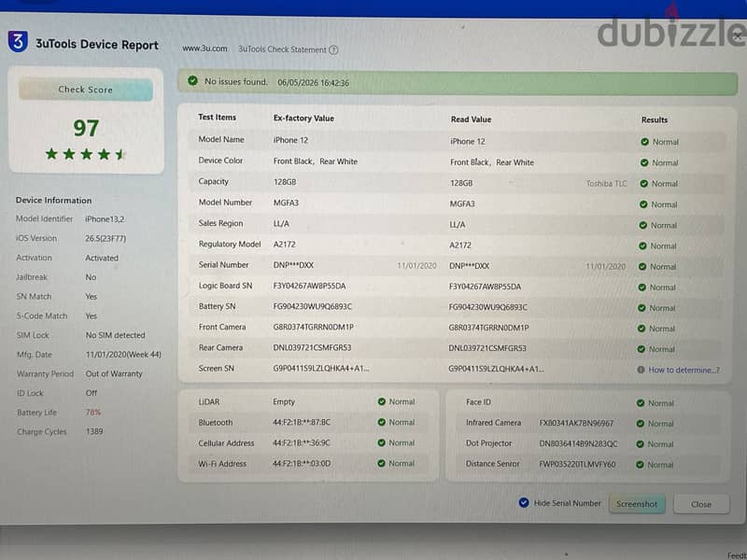Select the Wi-Fi address 44:F2:1B:**:03:0D
This screenshot has width=747, height=560.
pyautogui.click(x=302, y=463)
